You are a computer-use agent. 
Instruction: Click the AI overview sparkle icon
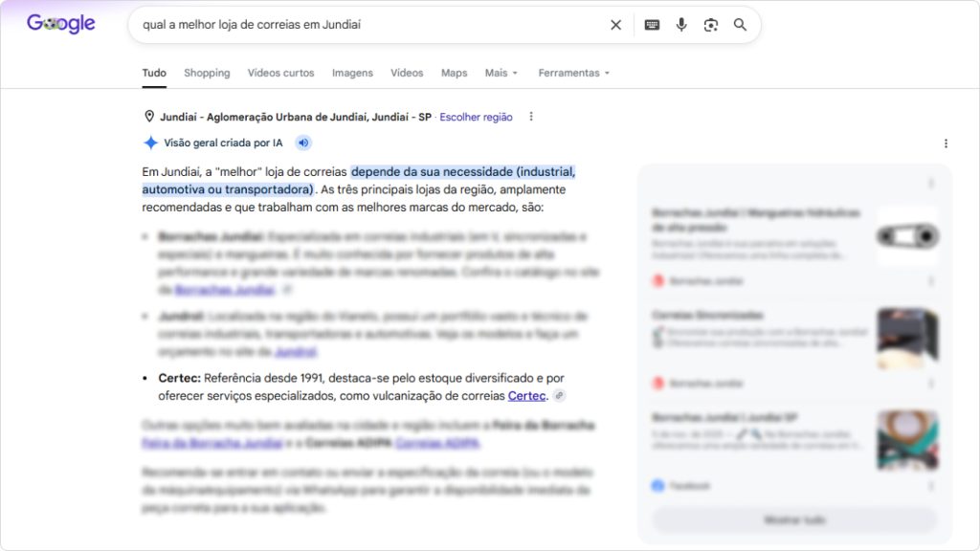(150, 143)
